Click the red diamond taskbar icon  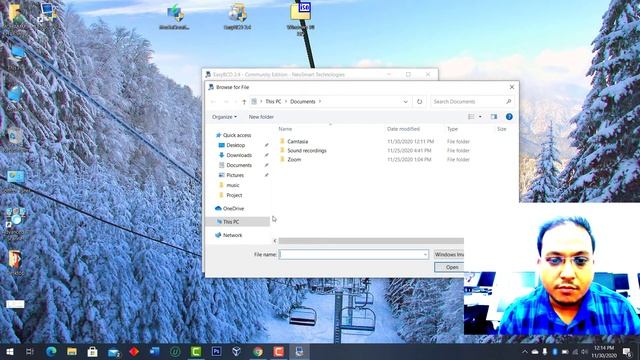click(x=134, y=351)
